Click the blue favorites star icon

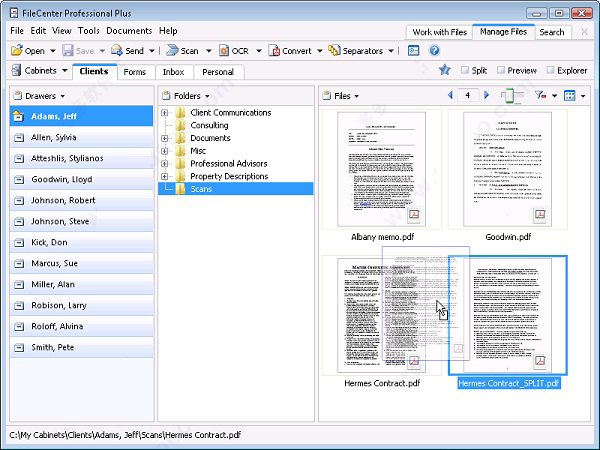(445, 71)
